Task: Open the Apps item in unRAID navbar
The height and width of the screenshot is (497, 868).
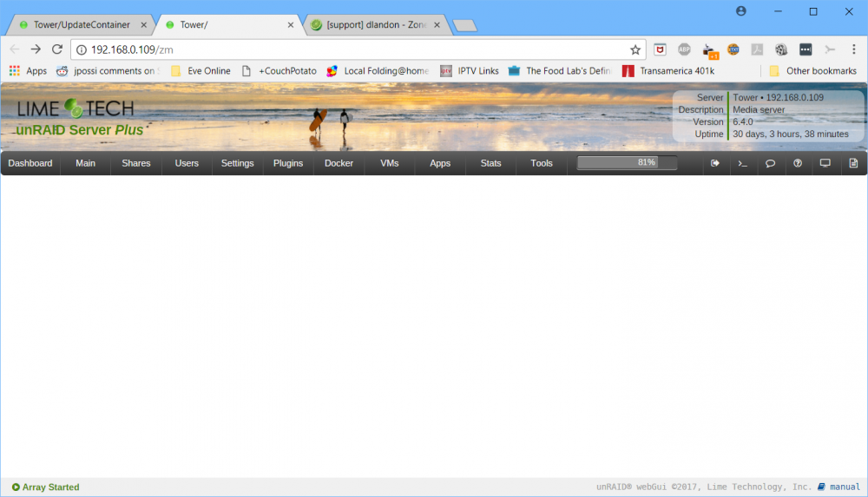Action: click(440, 163)
